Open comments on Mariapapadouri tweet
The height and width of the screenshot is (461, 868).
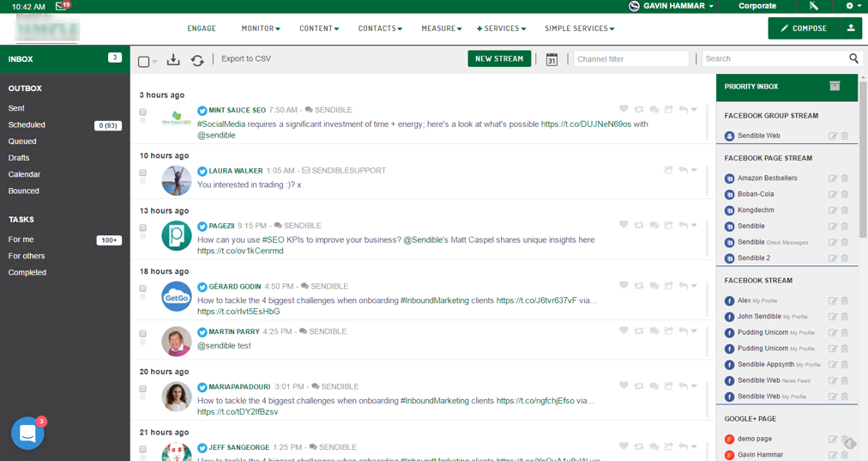click(654, 386)
